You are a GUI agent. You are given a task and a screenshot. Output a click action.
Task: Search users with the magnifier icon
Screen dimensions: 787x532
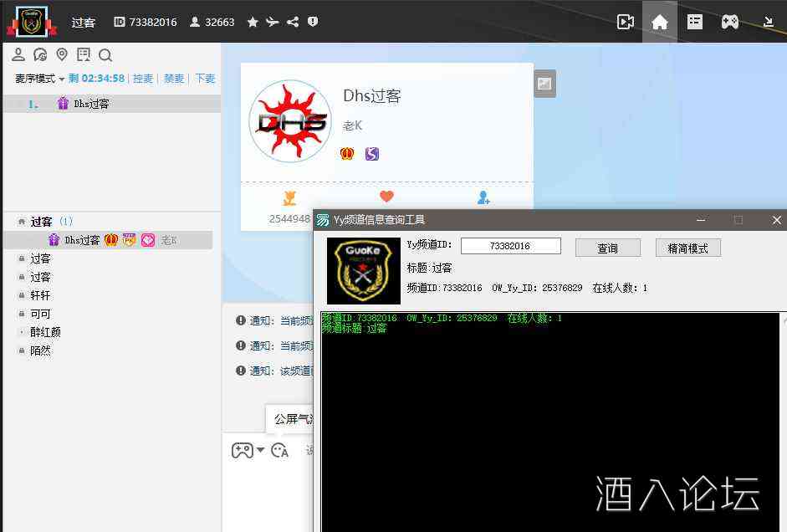coord(105,54)
